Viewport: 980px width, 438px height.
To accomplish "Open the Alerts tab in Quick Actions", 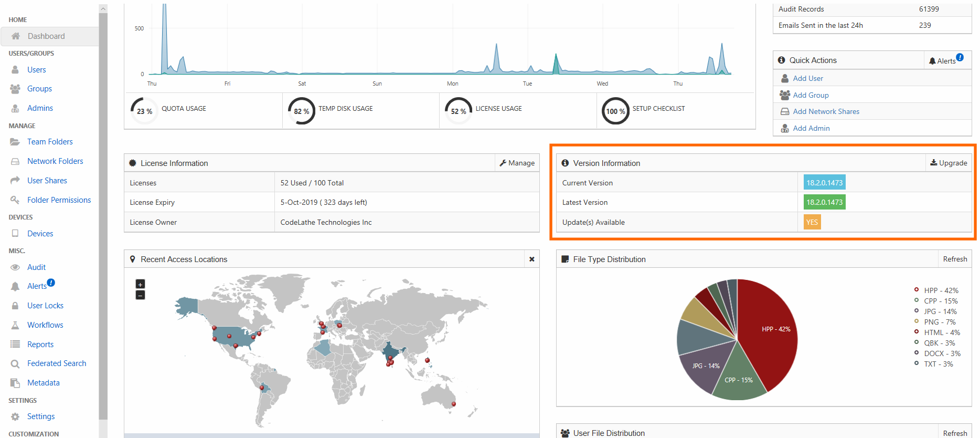I will point(946,60).
